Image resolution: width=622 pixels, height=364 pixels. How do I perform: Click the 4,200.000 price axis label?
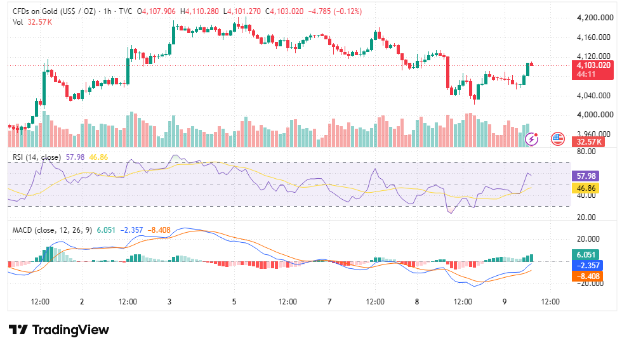pyautogui.click(x=595, y=18)
